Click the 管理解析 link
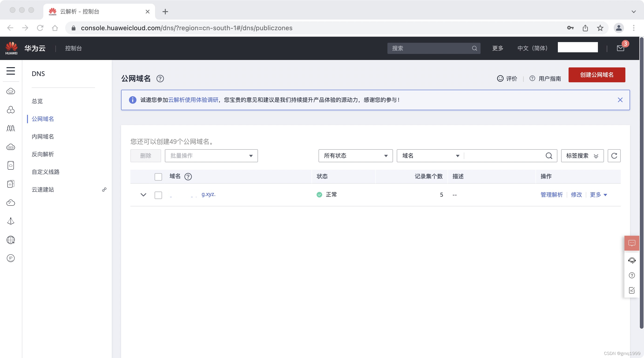 pyautogui.click(x=552, y=195)
